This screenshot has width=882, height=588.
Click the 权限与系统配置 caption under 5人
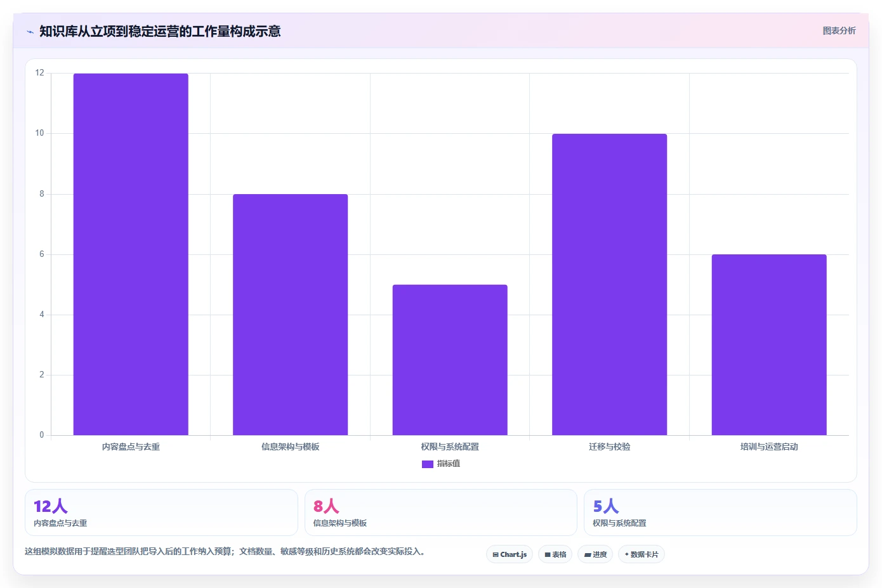(619, 523)
